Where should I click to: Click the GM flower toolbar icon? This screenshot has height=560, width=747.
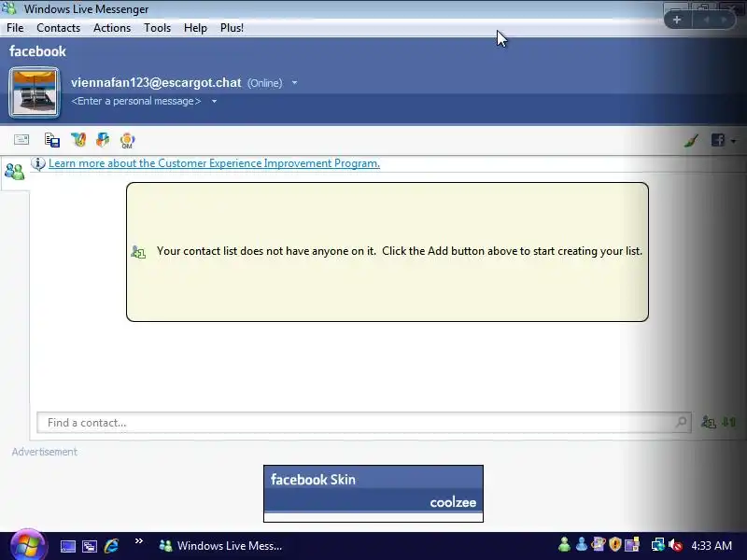coord(127,141)
